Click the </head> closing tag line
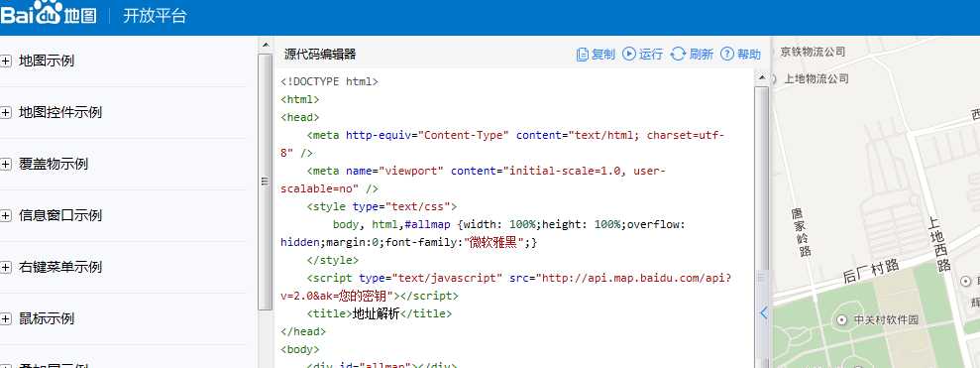Screen dimensions: 980x368 click(303, 331)
